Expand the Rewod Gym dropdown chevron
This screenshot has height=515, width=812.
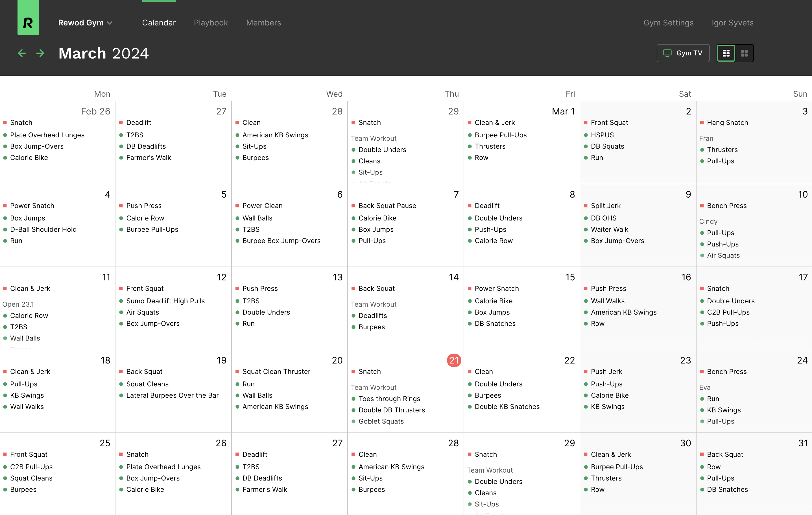click(x=110, y=23)
